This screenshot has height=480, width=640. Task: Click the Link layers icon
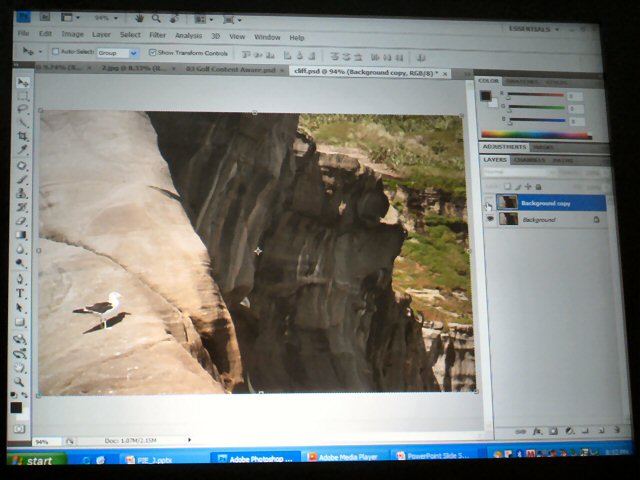520,431
